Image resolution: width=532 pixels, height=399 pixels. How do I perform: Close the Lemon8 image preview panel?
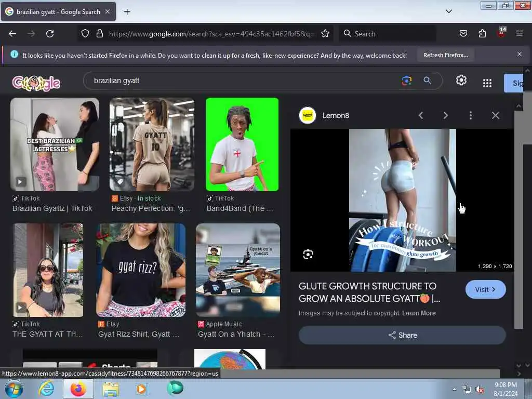click(495, 115)
